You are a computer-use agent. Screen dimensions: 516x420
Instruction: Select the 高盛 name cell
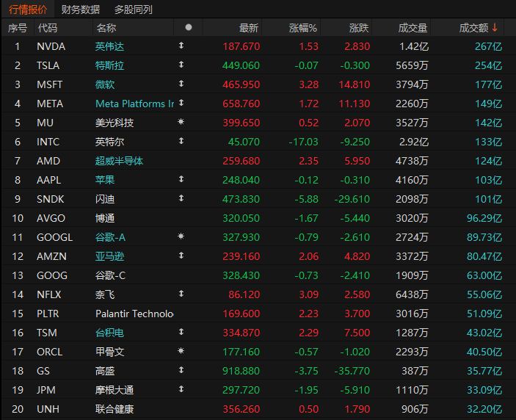tap(105, 371)
